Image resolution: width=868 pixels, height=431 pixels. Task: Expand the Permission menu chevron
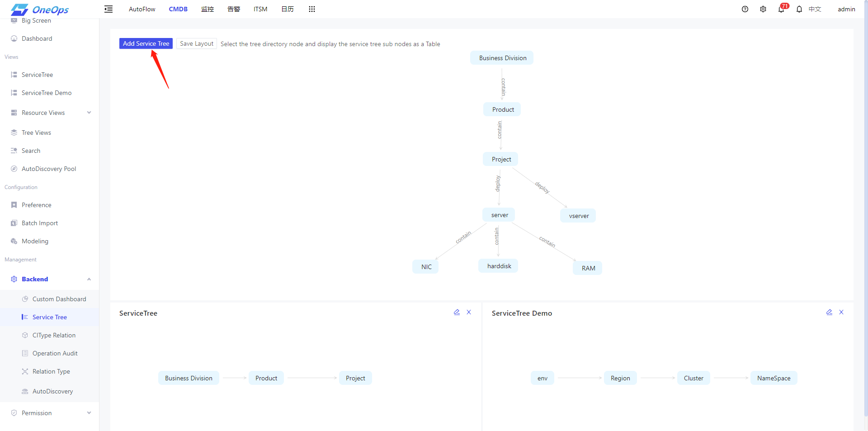pos(89,413)
